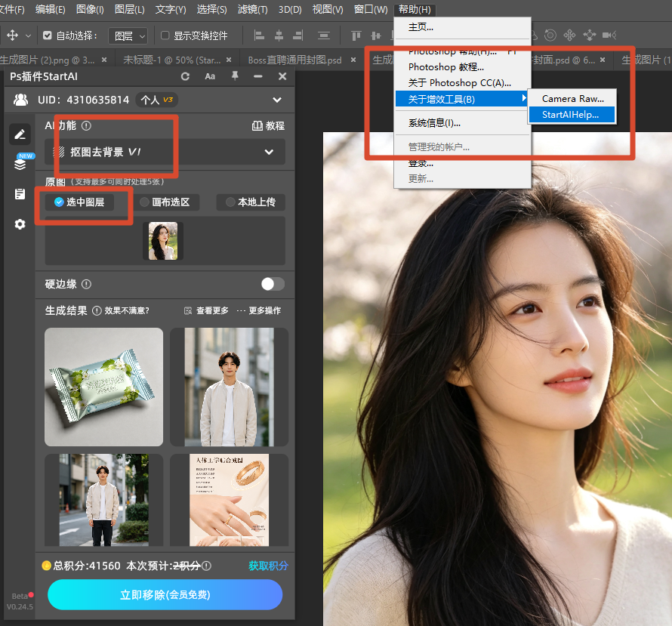The width and height of the screenshot is (672, 626).
Task: Click the refresh icon in StartAI panel header
Action: click(x=185, y=76)
